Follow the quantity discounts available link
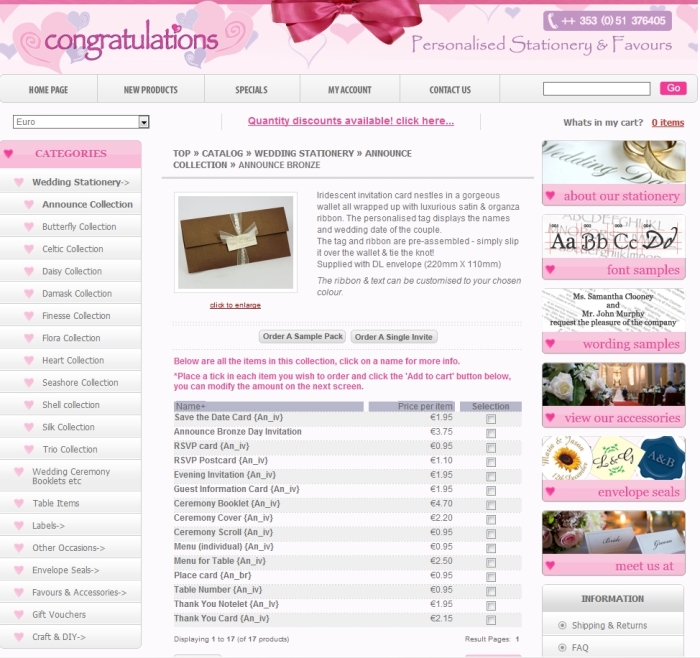The height and width of the screenshot is (658, 700). [x=350, y=121]
